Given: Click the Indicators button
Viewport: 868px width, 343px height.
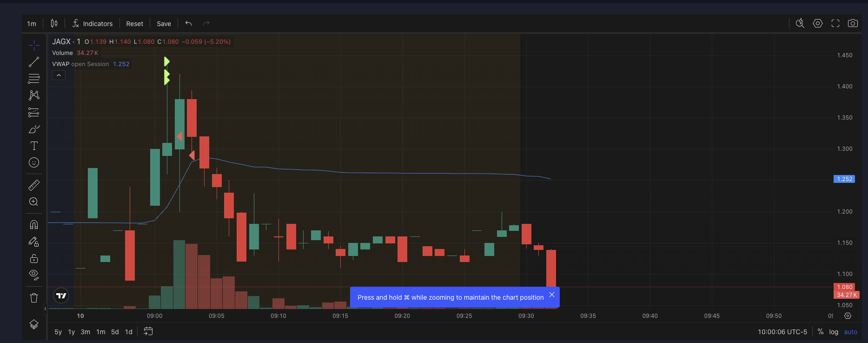Looking at the screenshot, I should coord(93,24).
